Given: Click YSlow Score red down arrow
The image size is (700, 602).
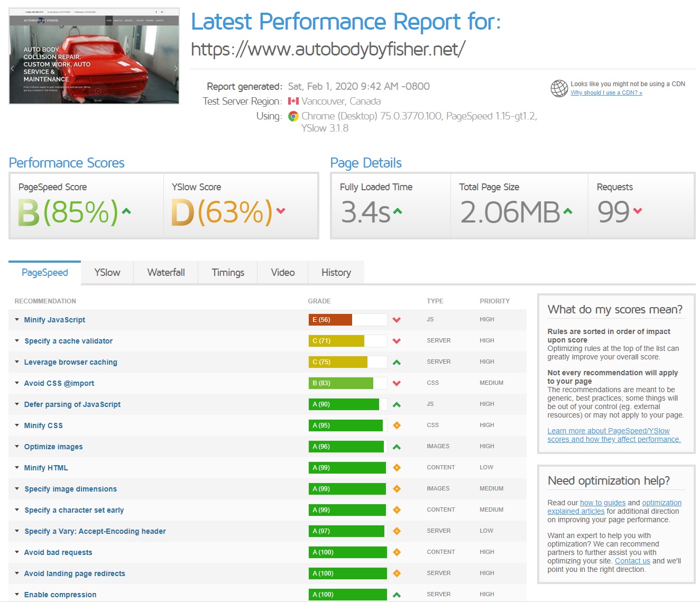Looking at the screenshot, I should [281, 211].
